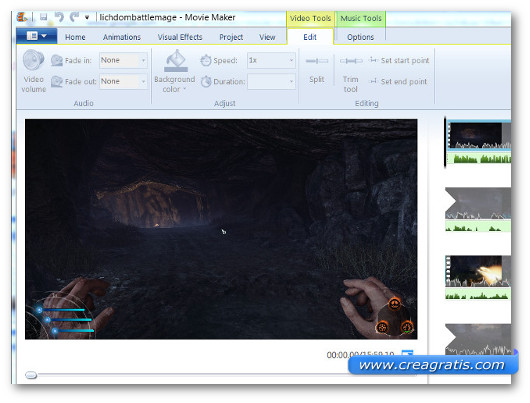Screen dimensions: 530x403
Task: Select the second gray storyboard clip
Action: point(479,204)
